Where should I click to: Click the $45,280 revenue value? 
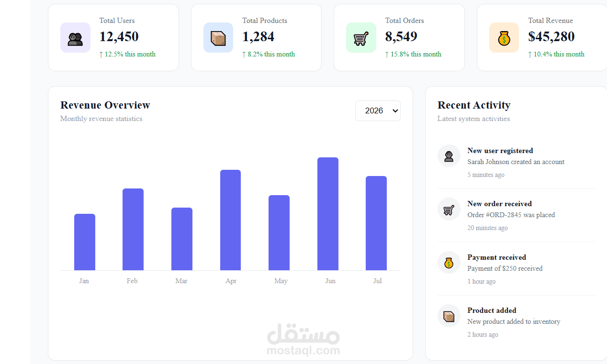(551, 36)
